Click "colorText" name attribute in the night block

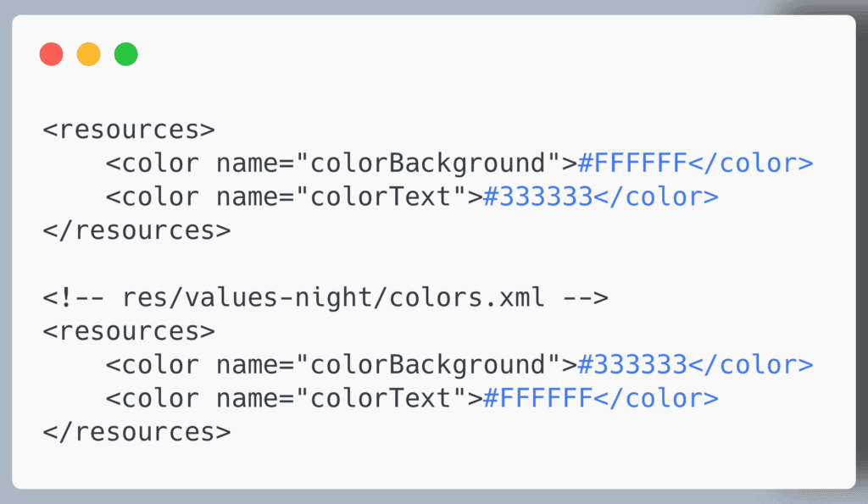pyautogui.click(x=381, y=398)
